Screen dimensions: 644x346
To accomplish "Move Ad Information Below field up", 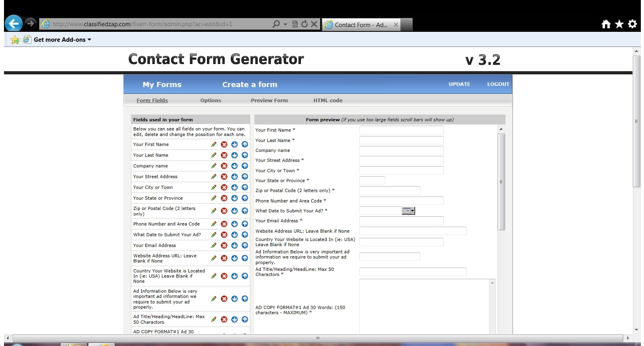I will pyautogui.click(x=245, y=299).
